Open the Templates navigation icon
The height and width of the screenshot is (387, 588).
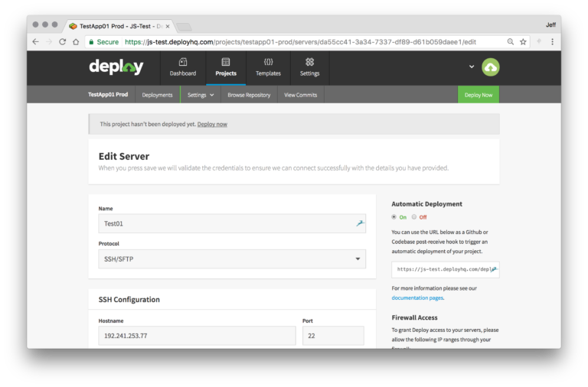point(268,62)
